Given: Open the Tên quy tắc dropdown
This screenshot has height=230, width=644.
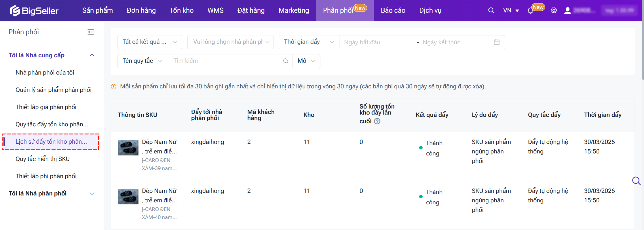Looking at the screenshot, I should click(142, 61).
